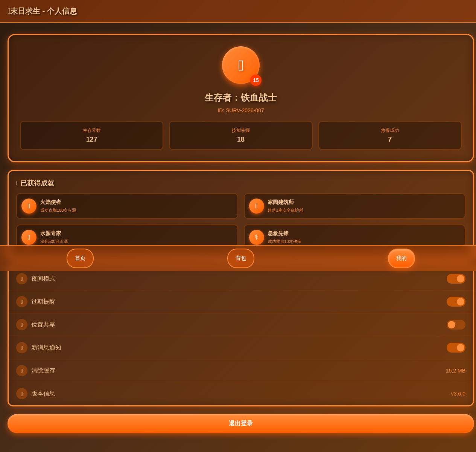Viewport: 476px width, 452px height.
Task: Click the 建造3座安全庇护所 description
Action: [285, 210]
